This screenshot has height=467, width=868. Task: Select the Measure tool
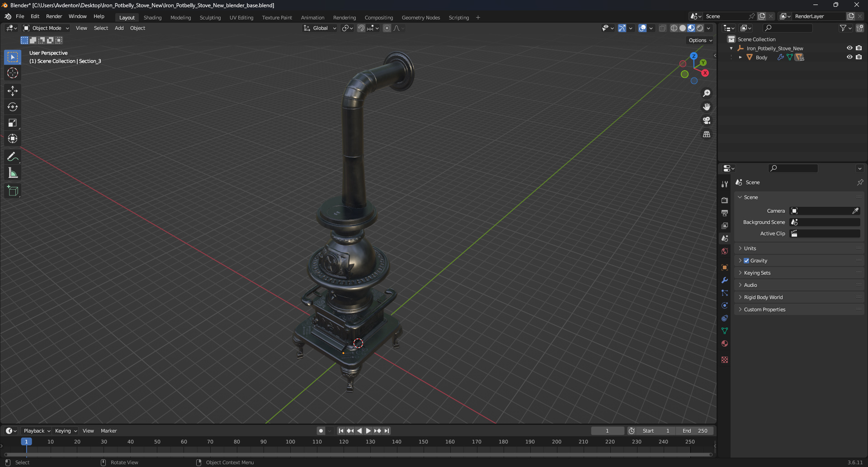tap(13, 173)
